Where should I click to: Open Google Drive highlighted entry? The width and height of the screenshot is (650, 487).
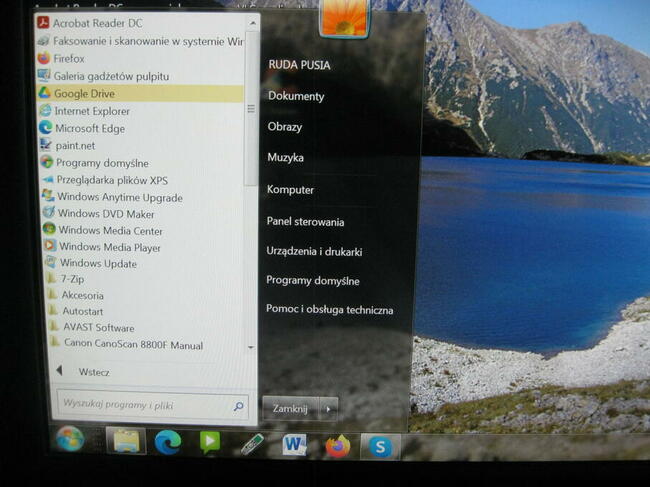(140, 94)
